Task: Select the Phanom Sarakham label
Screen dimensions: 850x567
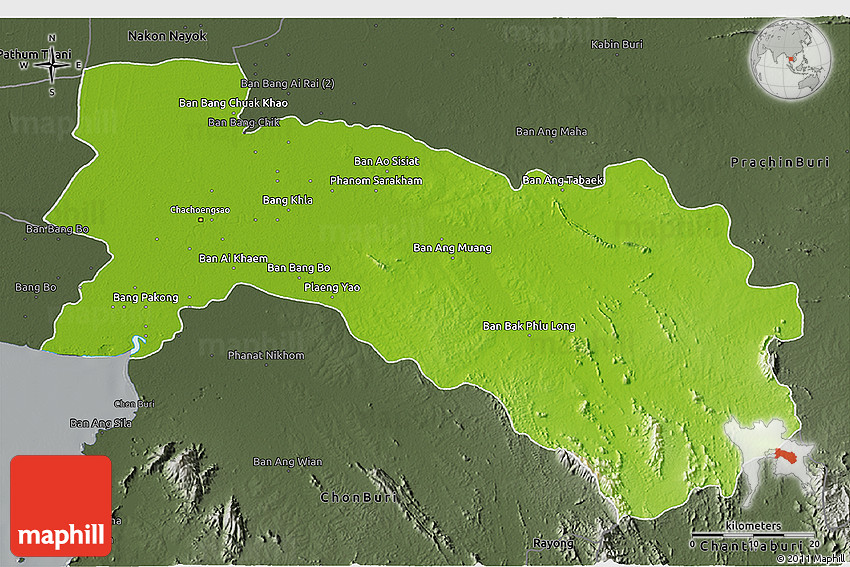Action: point(375,180)
